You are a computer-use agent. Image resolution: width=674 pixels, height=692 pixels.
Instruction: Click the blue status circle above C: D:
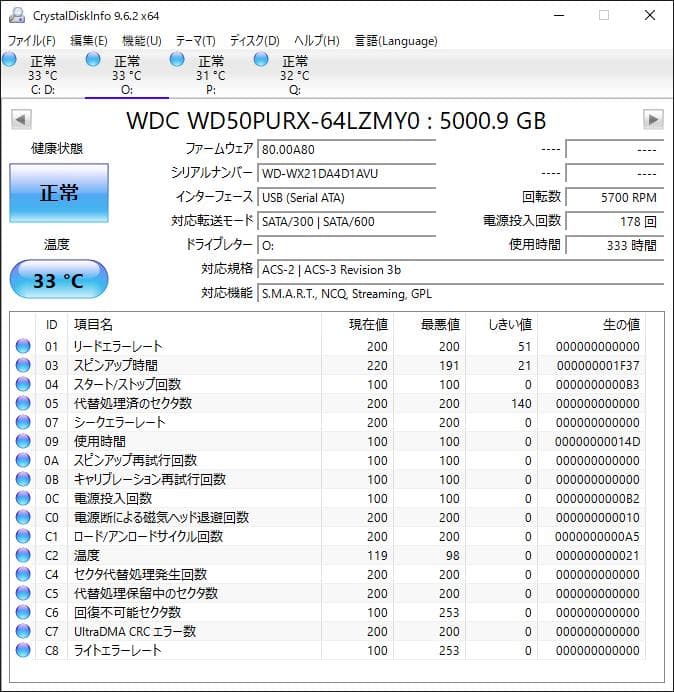[x=9, y=59]
